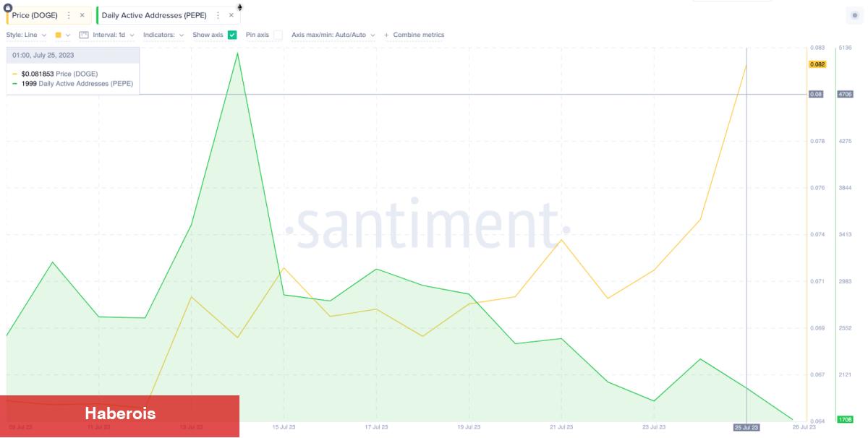The width and height of the screenshot is (868, 438).
Task: Expand the Indicators dropdown
Action: [x=163, y=35]
